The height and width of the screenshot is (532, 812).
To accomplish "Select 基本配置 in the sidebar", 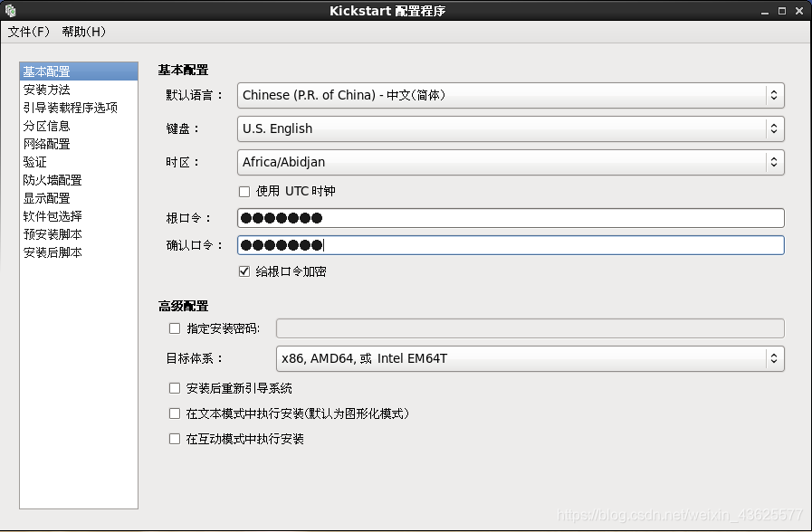I will (x=79, y=71).
